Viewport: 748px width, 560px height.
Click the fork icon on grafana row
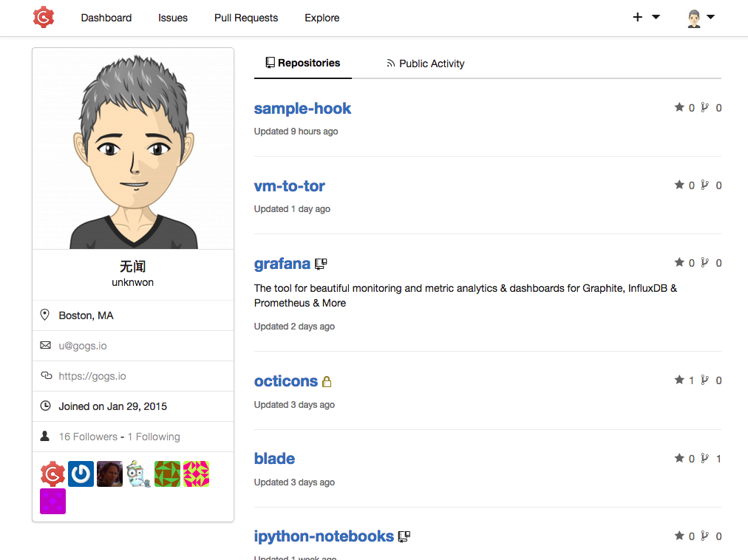(x=704, y=262)
